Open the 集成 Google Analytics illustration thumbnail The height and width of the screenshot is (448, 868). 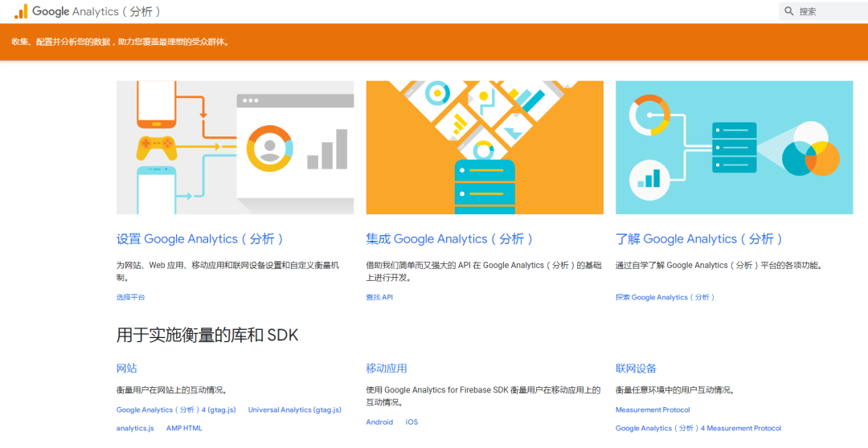point(485,148)
